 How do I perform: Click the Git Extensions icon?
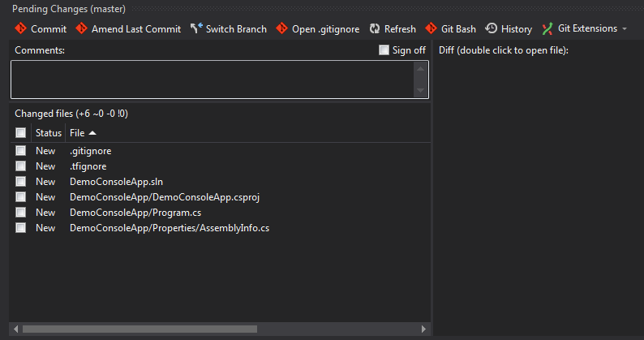(x=548, y=28)
